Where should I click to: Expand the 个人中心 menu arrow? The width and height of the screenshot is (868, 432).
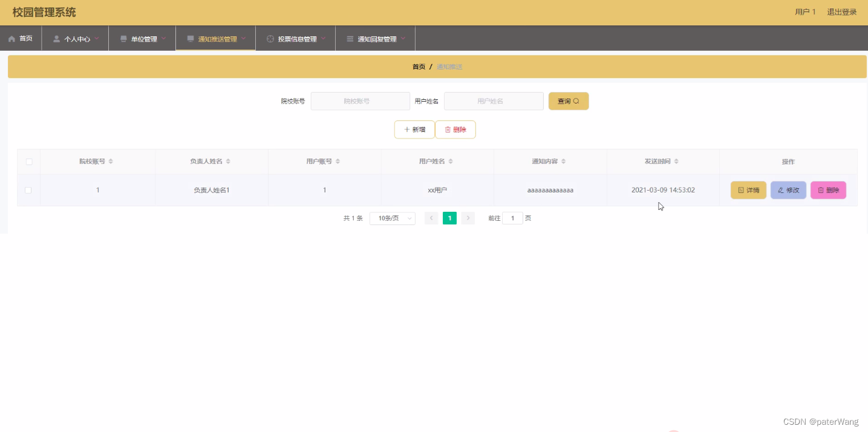(97, 38)
